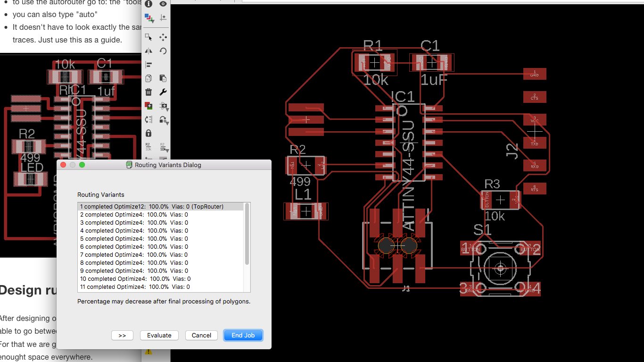The image size is (644, 362).
Task: Click the End Job button
Action: coord(243,335)
